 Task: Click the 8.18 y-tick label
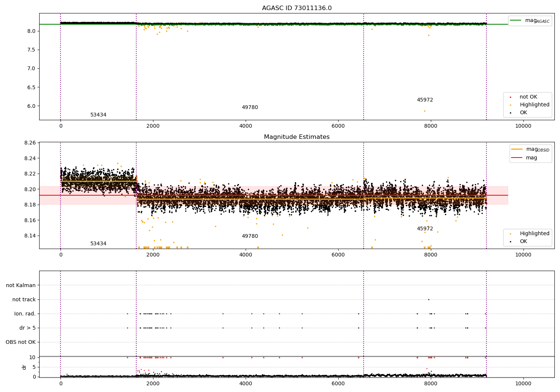29,205
